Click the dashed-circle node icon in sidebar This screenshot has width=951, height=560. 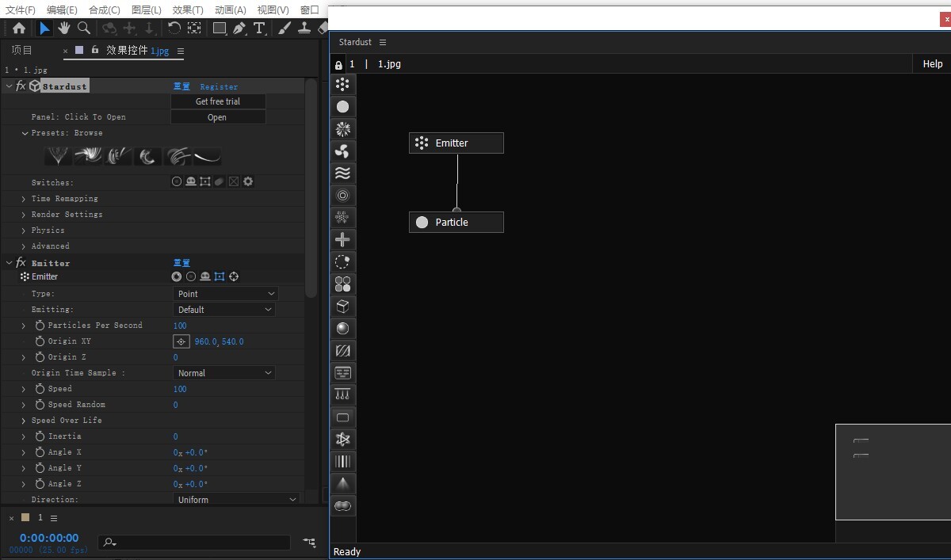coord(342,261)
